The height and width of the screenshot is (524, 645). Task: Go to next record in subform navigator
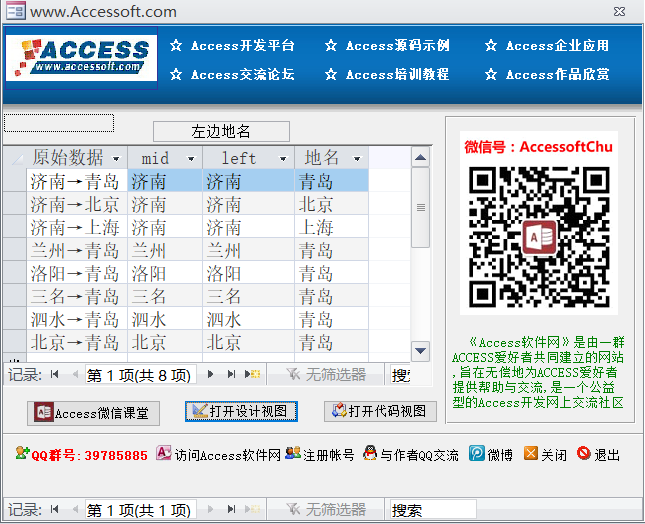(210, 374)
